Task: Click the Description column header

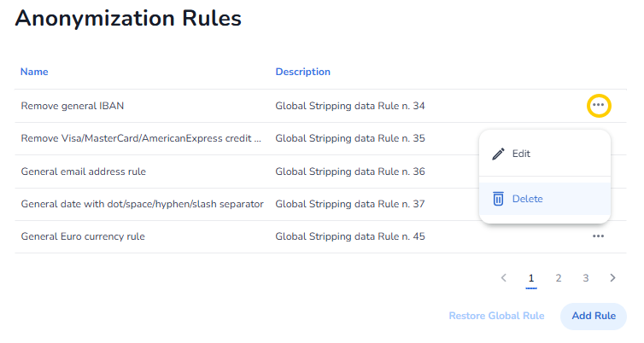Action: (x=302, y=72)
